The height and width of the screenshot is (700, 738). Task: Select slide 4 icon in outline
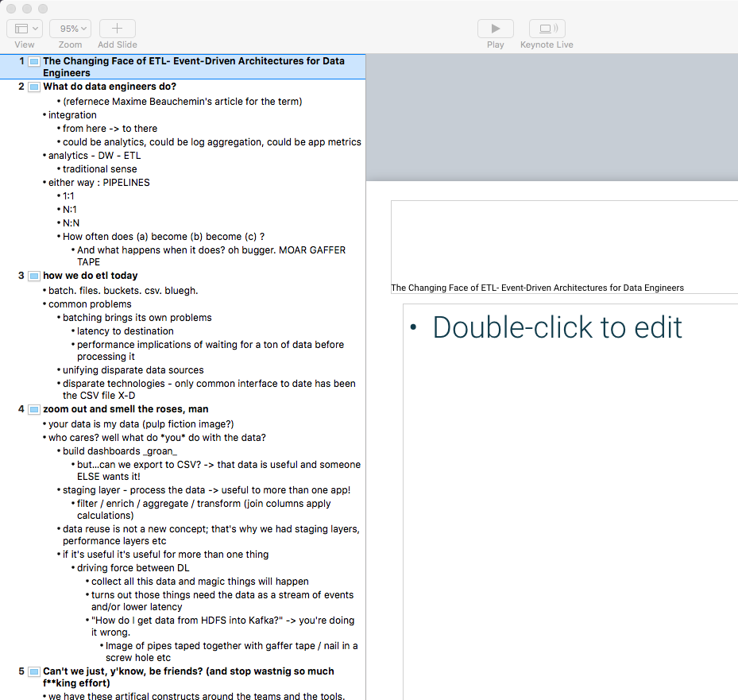[x=34, y=409]
